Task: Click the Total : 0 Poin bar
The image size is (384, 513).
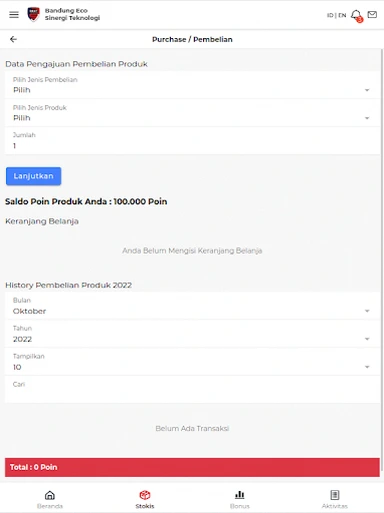Action: click(x=192, y=467)
